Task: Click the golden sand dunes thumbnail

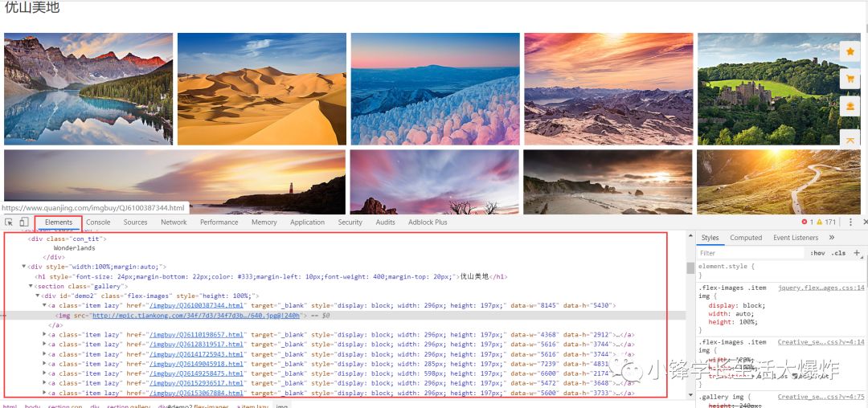Action: [262, 89]
